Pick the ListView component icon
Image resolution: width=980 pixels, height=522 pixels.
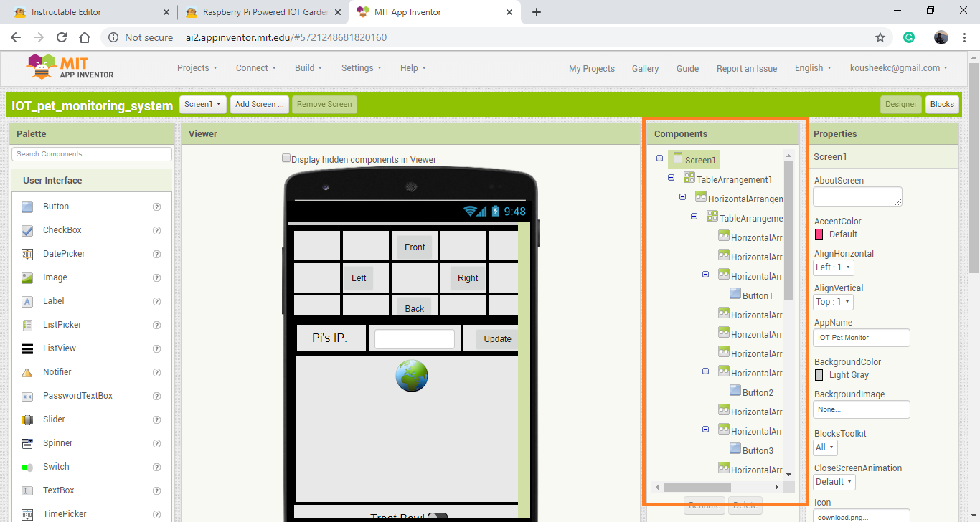click(27, 348)
